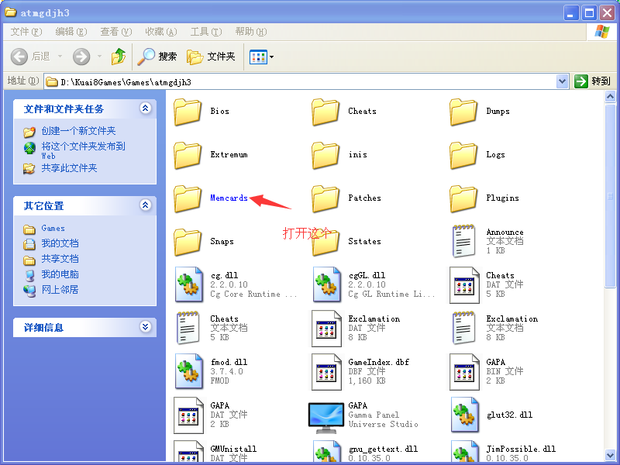620x465 pixels.
Task: Open the Memcards folder
Action: pos(190,198)
